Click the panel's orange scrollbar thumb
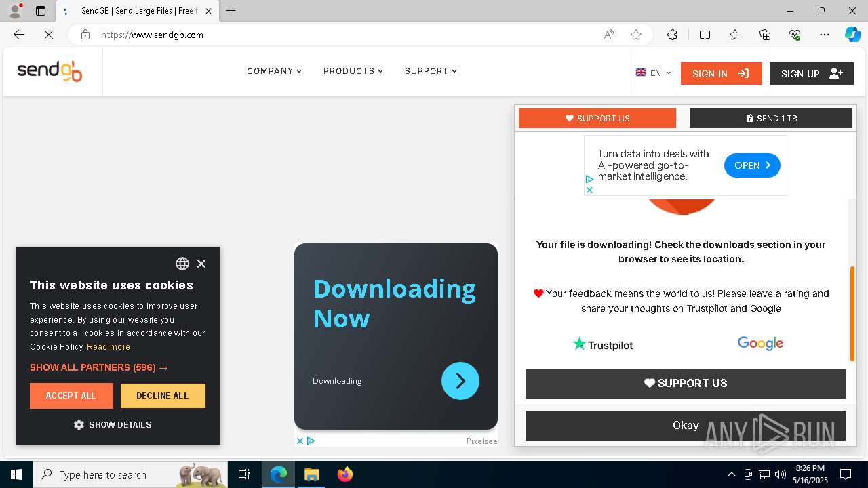Screen dimensions: 868x488 [852, 314]
